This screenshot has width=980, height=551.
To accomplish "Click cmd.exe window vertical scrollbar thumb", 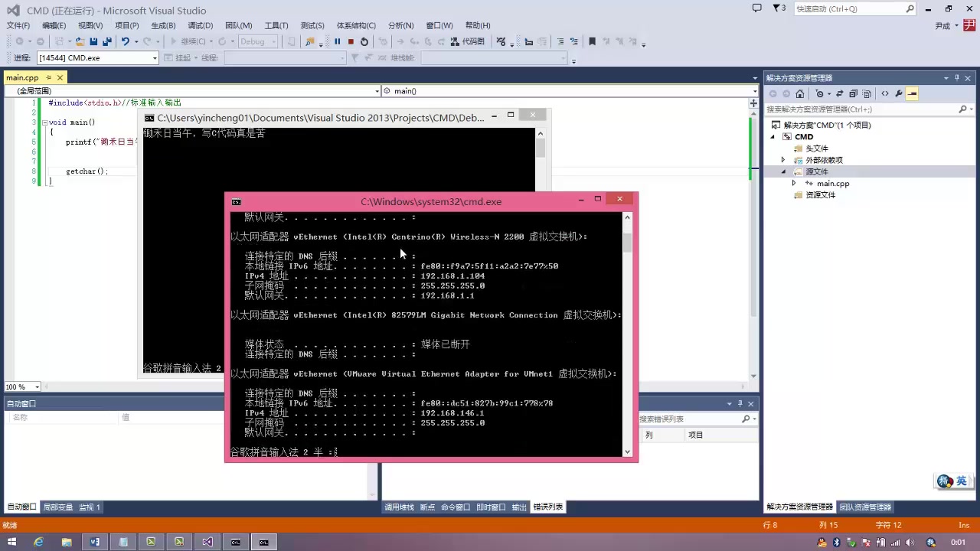I will point(628,243).
